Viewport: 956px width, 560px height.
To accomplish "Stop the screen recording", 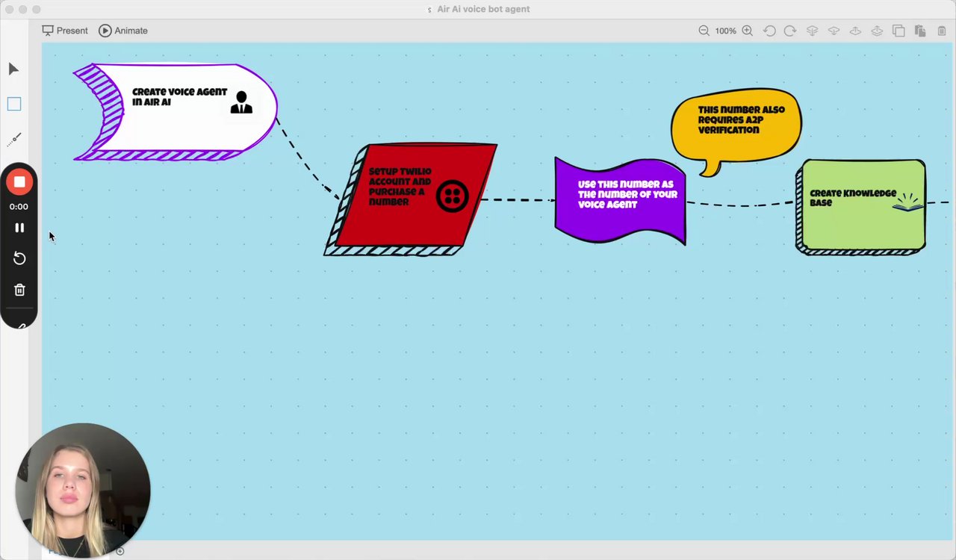I will (19, 182).
